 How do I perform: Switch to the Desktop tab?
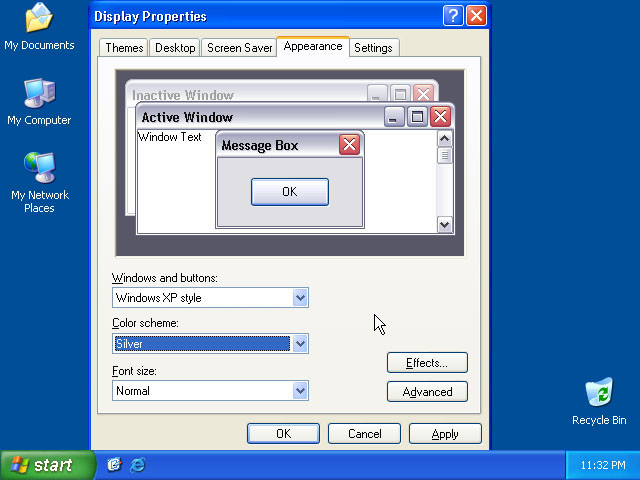[175, 48]
